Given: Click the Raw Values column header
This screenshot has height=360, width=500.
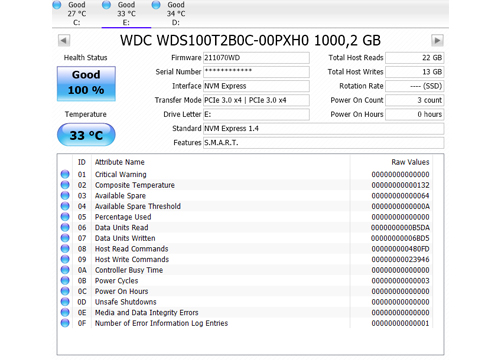Looking at the screenshot, I should pos(410,162).
